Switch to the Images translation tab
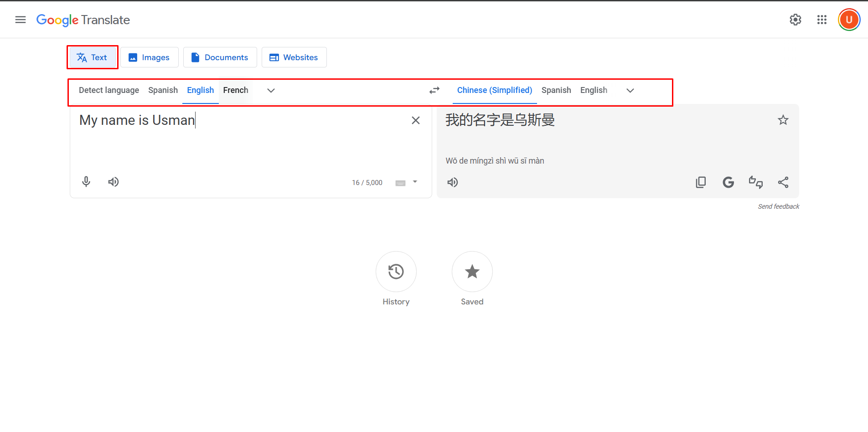 (x=149, y=57)
